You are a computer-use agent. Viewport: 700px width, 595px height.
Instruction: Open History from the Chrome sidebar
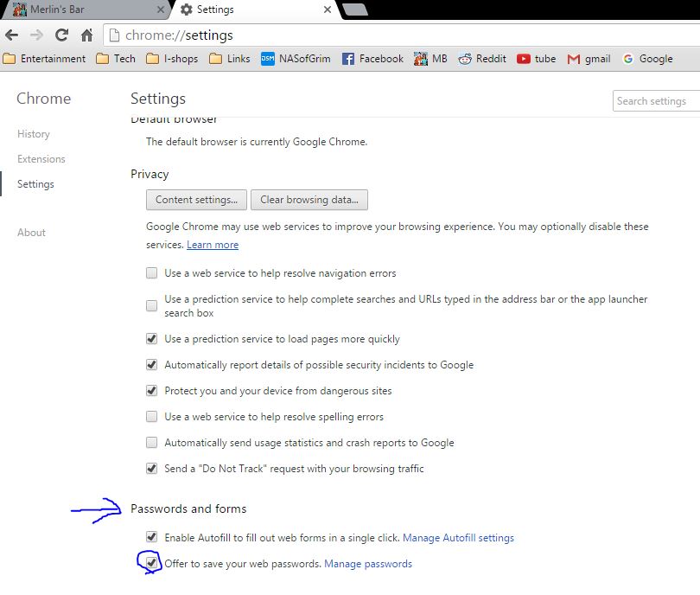[x=34, y=134]
